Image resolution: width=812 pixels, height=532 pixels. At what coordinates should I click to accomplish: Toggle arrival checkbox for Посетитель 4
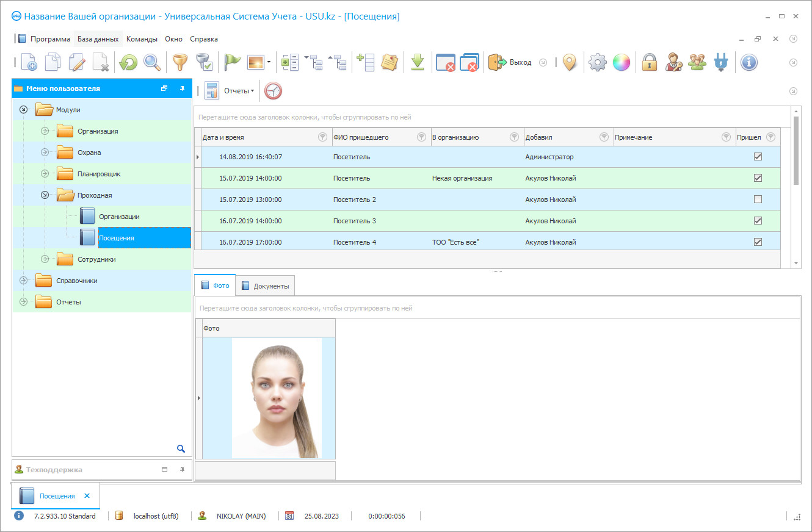758,242
